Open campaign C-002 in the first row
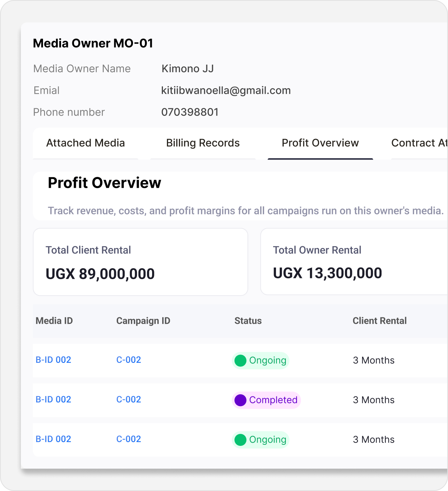This screenshot has height=491, width=448. (129, 360)
